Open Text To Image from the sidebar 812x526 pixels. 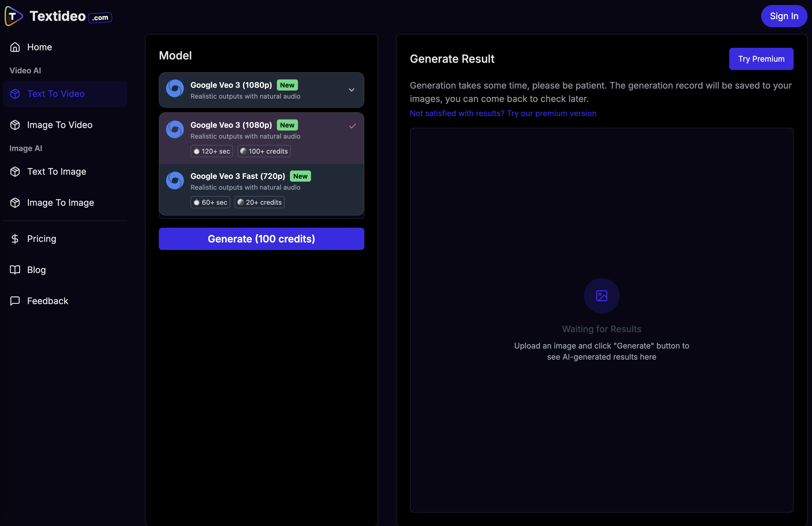click(x=65, y=172)
